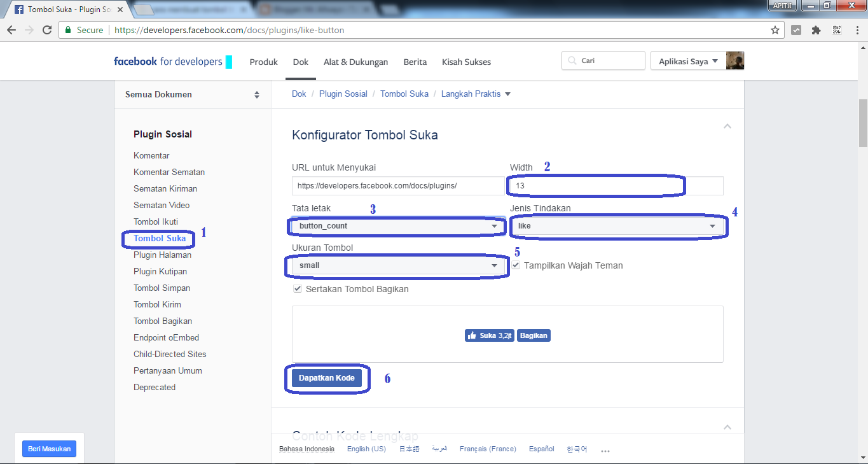Click the browser back arrow
The height and width of the screenshot is (464, 868).
coord(11,30)
